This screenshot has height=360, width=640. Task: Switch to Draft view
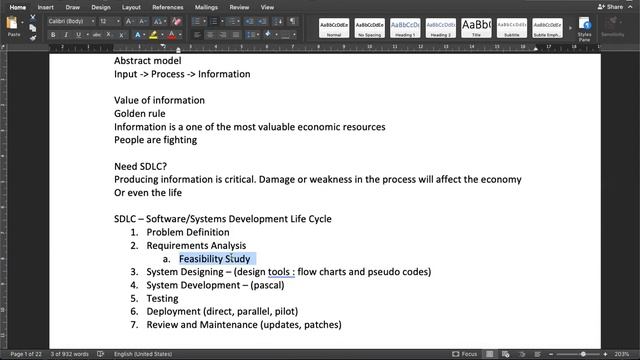click(x=538, y=354)
